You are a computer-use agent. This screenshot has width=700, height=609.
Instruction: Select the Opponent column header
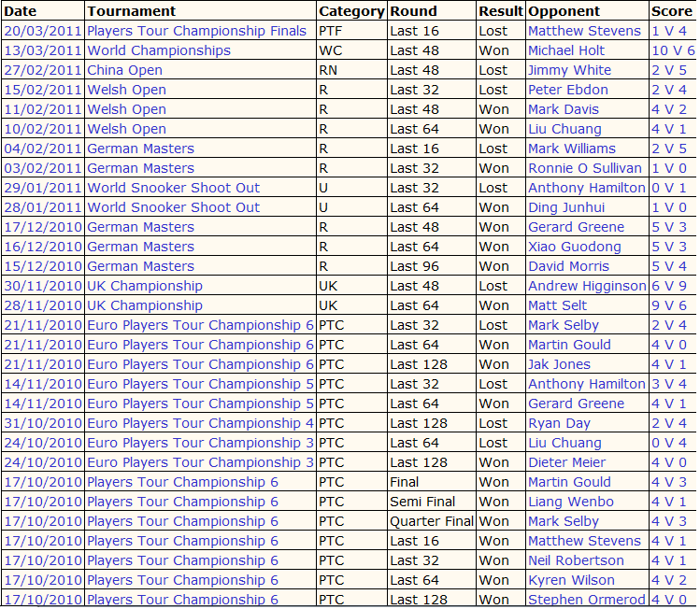[564, 11]
